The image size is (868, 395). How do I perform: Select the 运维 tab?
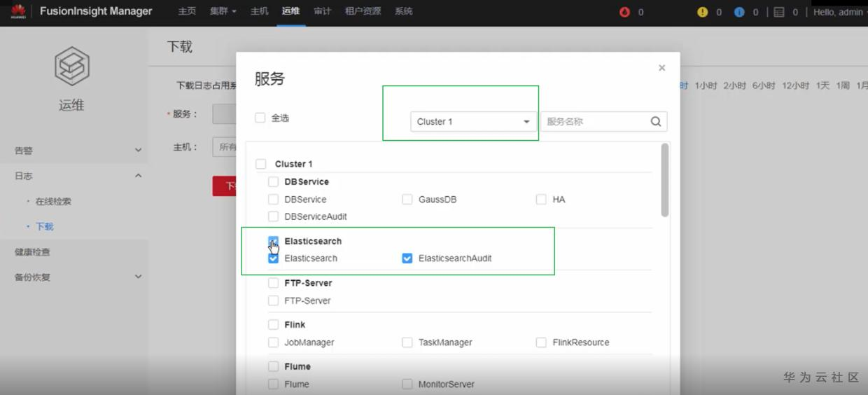point(290,12)
